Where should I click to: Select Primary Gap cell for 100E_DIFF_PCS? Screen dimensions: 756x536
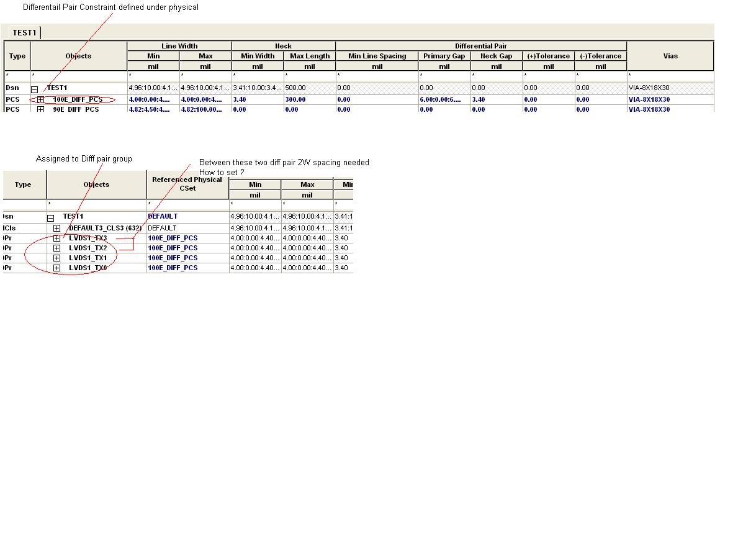click(x=444, y=99)
